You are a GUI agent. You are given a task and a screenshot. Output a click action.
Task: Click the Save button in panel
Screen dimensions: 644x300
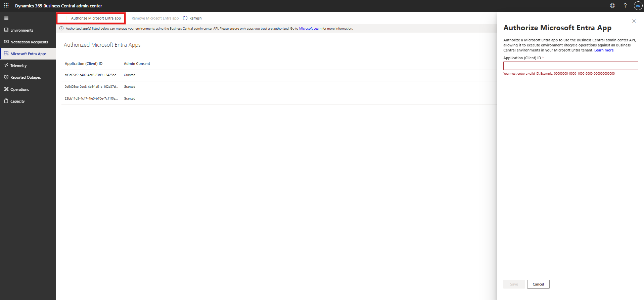point(514,284)
